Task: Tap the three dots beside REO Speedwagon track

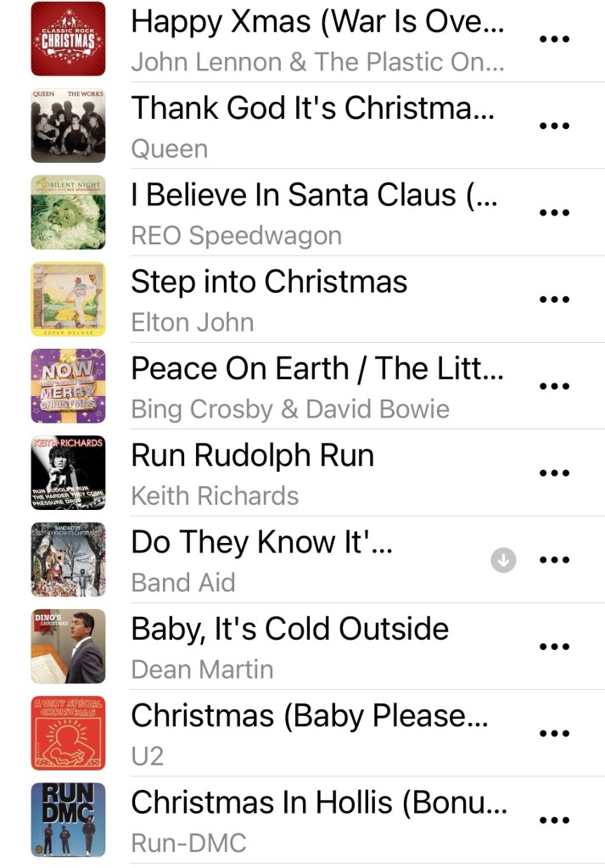Action: [x=554, y=213]
